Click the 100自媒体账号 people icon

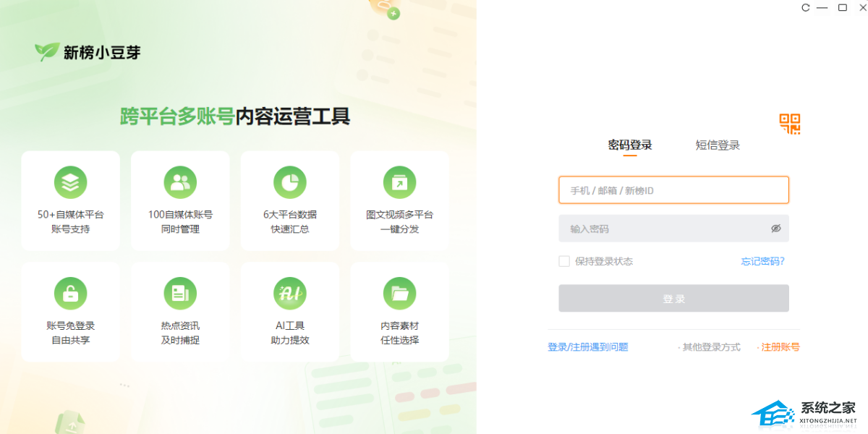tap(180, 182)
